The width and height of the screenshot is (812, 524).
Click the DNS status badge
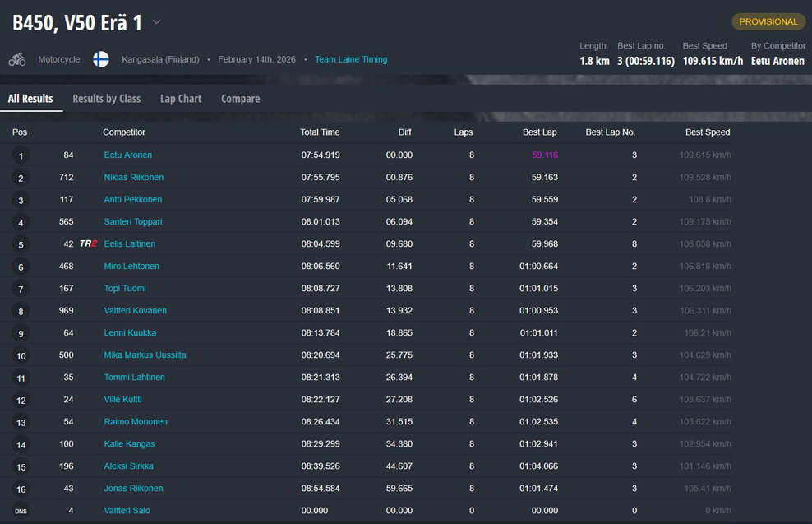click(21, 512)
